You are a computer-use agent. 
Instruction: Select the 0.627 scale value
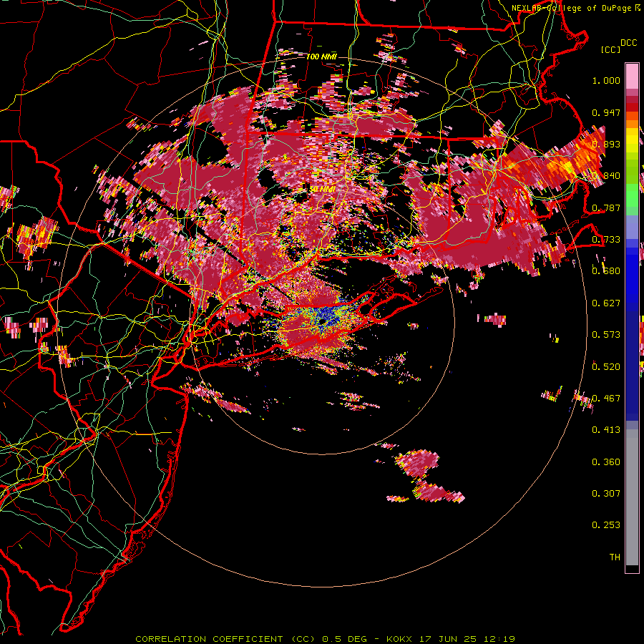(x=606, y=303)
